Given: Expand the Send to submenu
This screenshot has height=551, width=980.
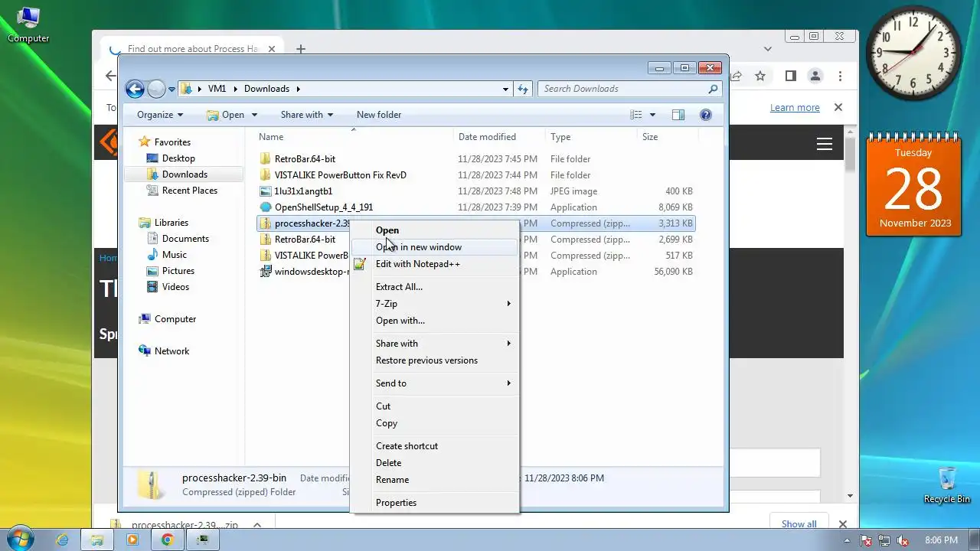Looking at the screenshot, I should [x=434, y=383].
